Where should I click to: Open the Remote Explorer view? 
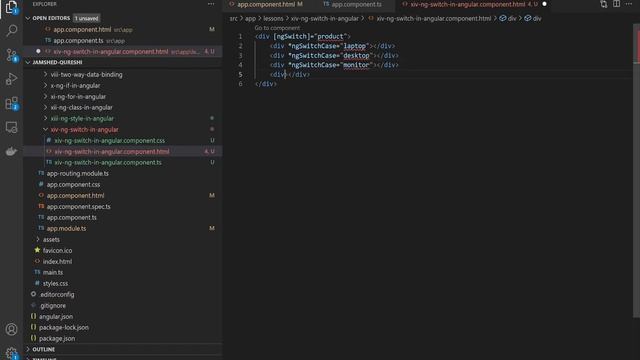click(11, 127)
